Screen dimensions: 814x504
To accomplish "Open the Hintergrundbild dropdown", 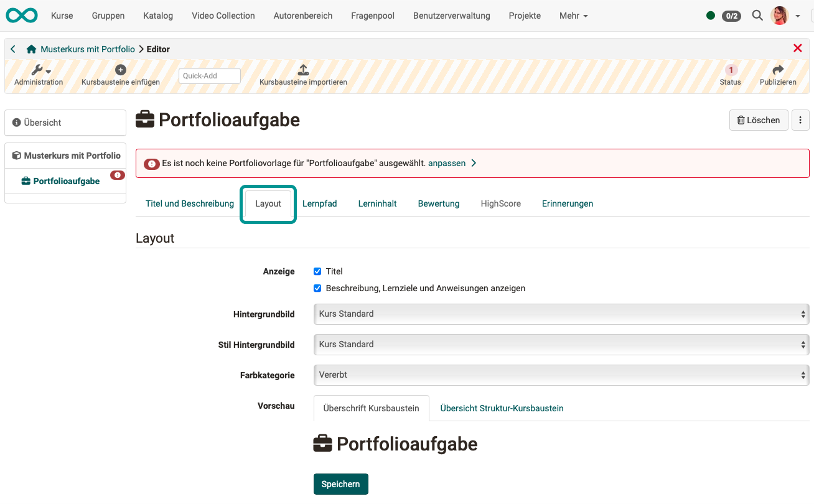I will click(559, 314).
